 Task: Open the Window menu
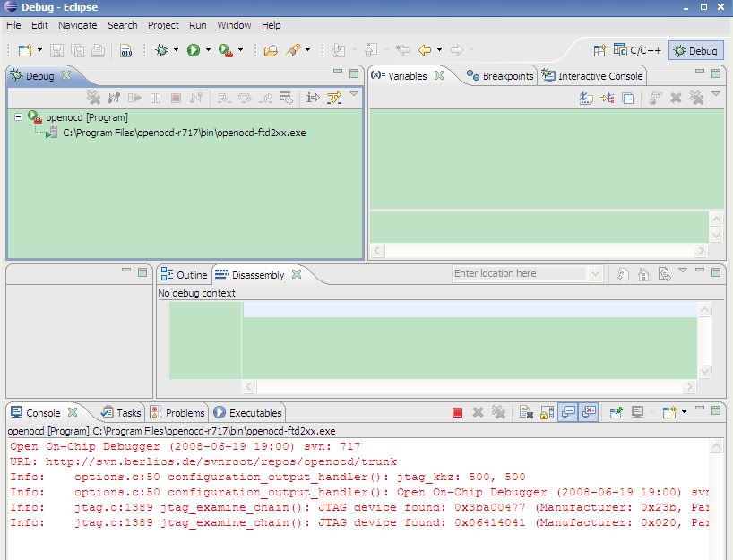(x=234, y=25)
